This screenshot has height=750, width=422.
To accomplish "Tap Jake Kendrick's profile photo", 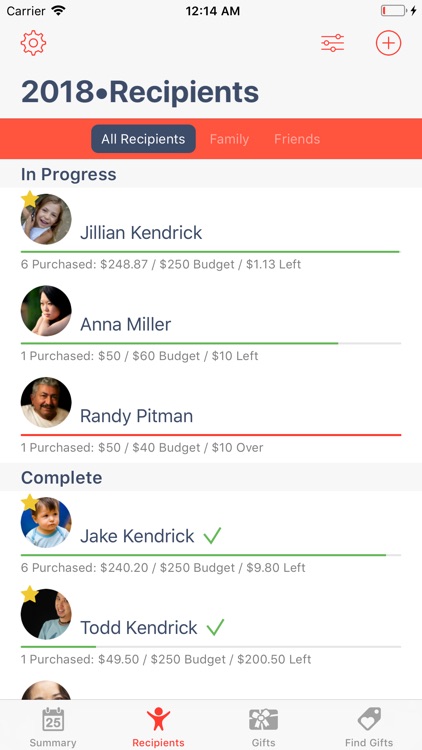I will (x=46, y=522).
